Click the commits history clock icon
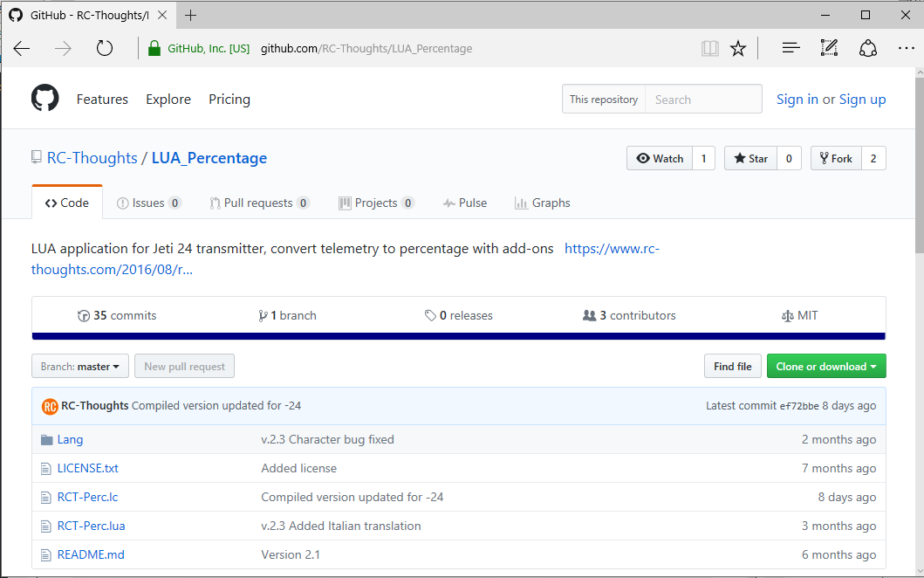Viewport: 924px width, 578px height. [x=84, y=316]
